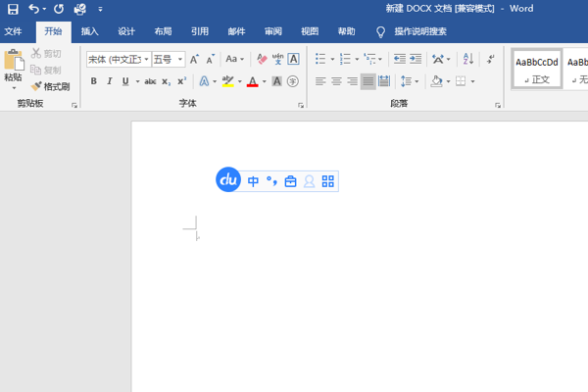Toggle show paragraph marks icon
Screen dimensions: 588x392
[491, 59]
